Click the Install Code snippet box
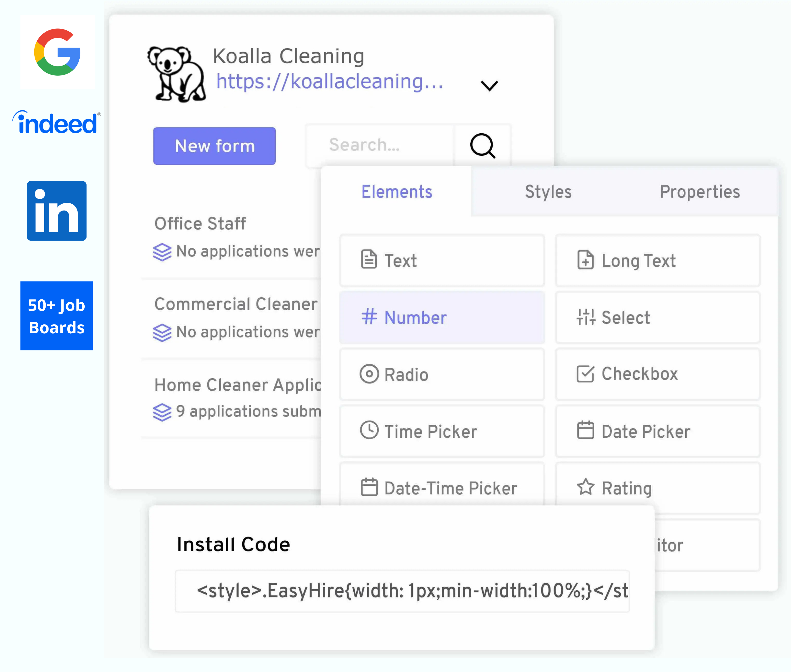The height and width of the screenshot is (672, 791). [x=402, y=591]
